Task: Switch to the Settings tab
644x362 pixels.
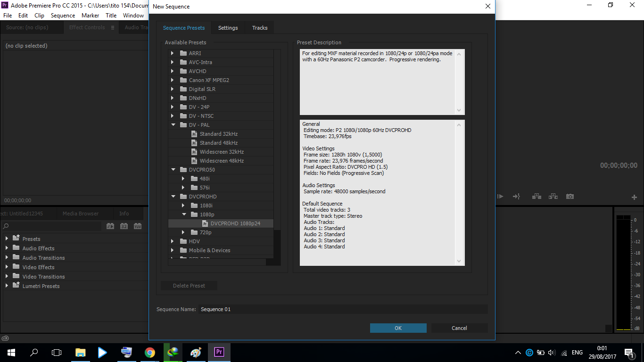Action: (x=228, y=28)
